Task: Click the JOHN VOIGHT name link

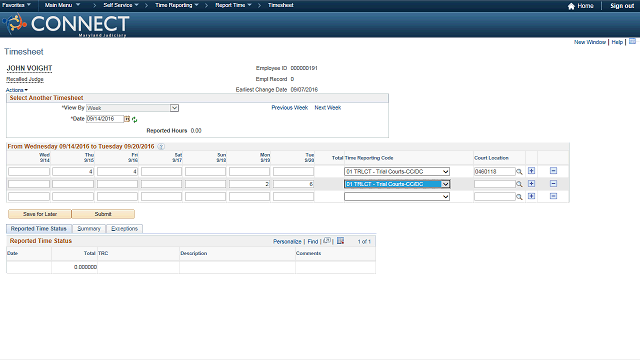Action: tap(29, 68)
